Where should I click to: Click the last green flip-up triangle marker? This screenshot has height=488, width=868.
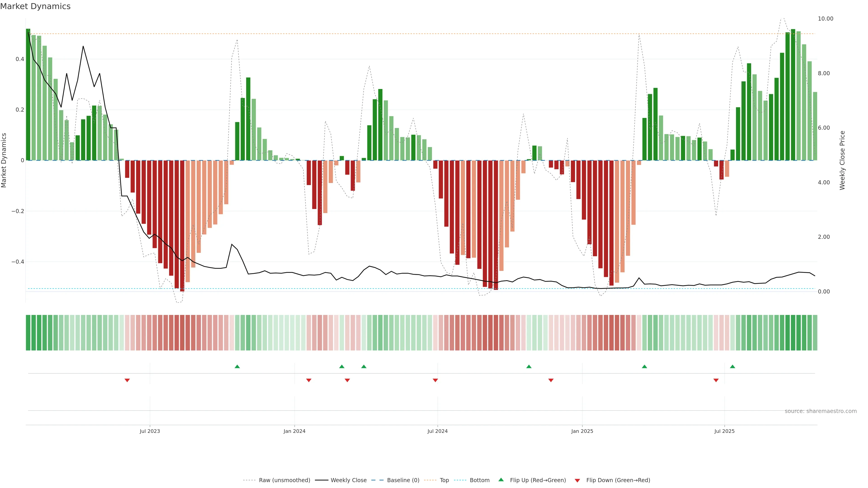733,366
